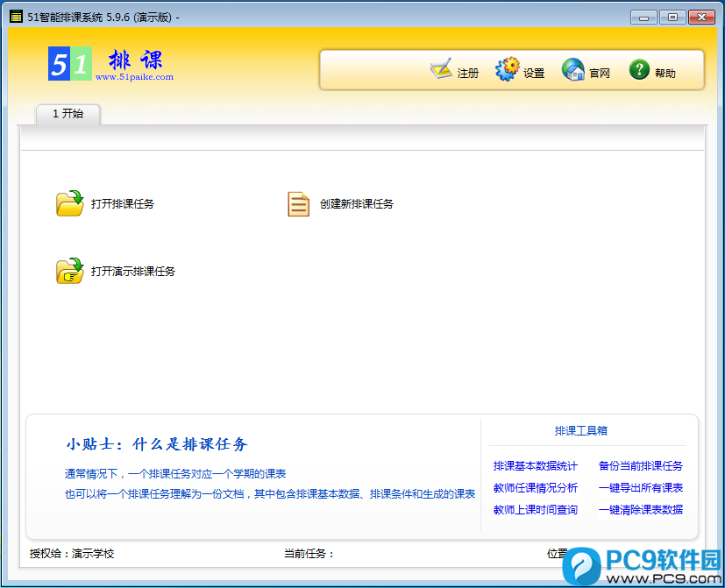Minimize the 51智能排课系统 window
Image resolution: width=725 pixels, height=588 pixels.
643,18
